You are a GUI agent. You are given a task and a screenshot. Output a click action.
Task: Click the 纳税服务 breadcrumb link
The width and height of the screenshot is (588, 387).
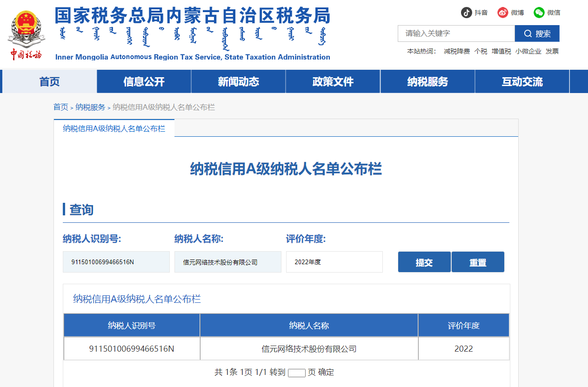point(90,107)
